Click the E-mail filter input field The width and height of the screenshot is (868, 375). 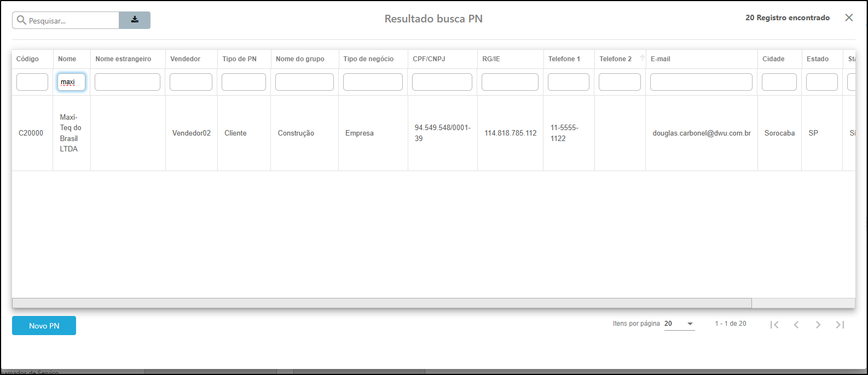tap(701, 82)
